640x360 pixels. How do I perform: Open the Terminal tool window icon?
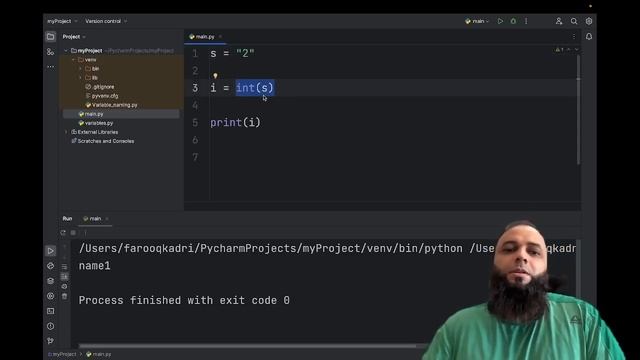pyautogui.click(x=50, y=311)
